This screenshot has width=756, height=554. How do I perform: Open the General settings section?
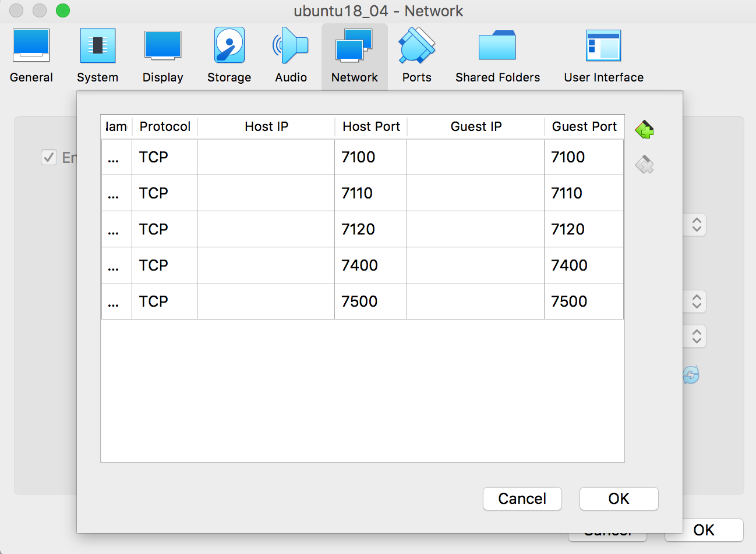(31, 56)
